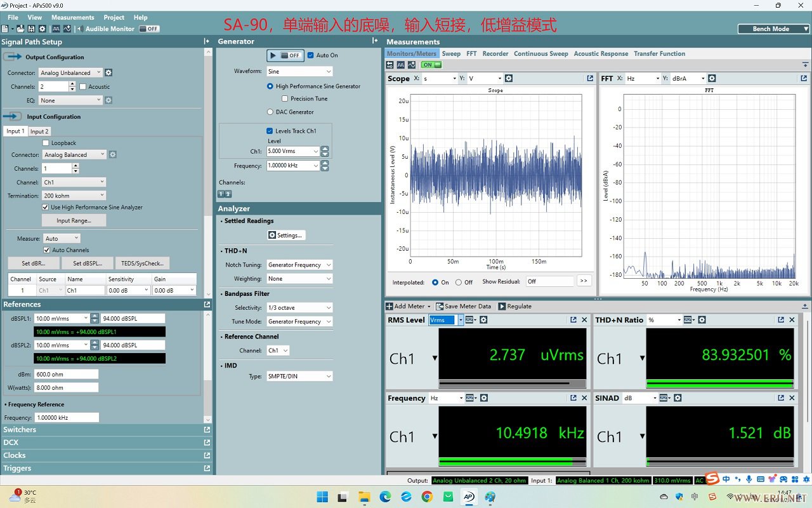Image resolution: width=812 pixels, height=508 pixels.
Task: Open Output Connector settings gear
Action: (108, 72)
